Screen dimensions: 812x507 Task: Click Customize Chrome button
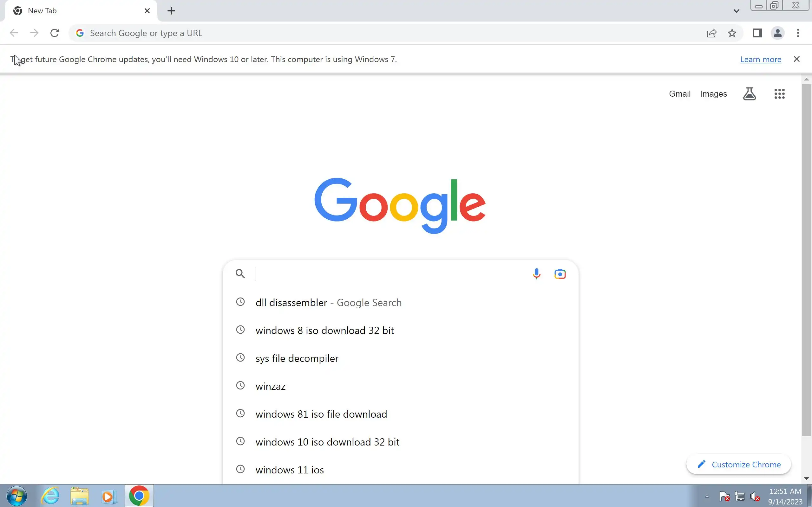click(738, 465)
